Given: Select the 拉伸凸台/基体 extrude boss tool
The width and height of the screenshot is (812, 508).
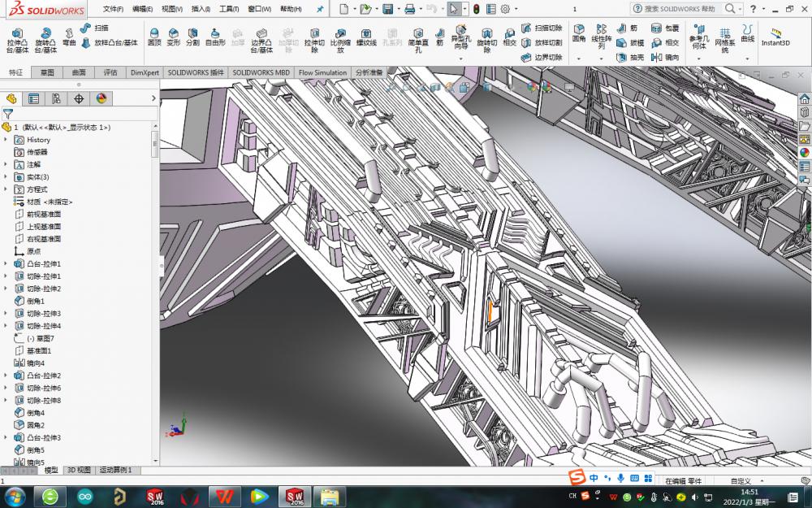Looking at the screenshot, I should [17, 41].
